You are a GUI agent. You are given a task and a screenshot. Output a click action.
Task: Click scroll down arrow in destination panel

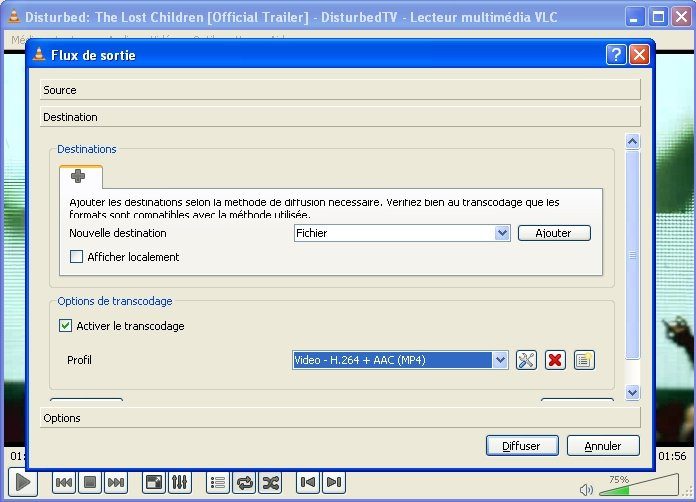click(633, 392)
